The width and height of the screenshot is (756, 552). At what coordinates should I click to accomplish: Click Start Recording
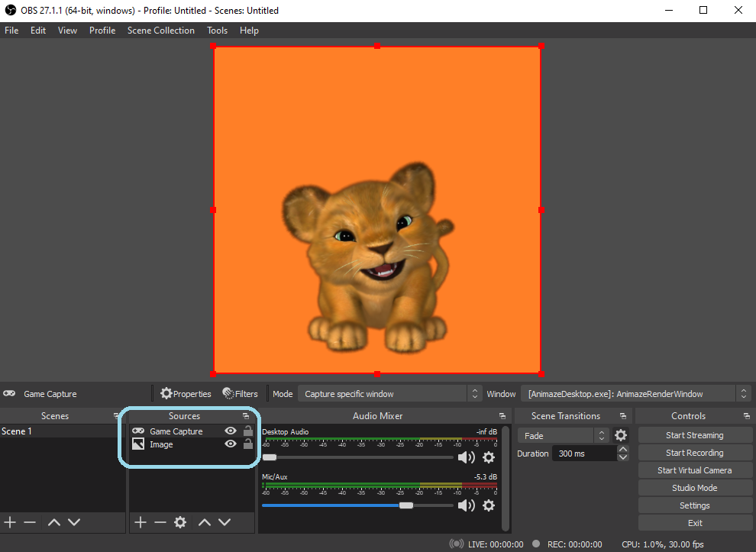(x=695, y=452)
